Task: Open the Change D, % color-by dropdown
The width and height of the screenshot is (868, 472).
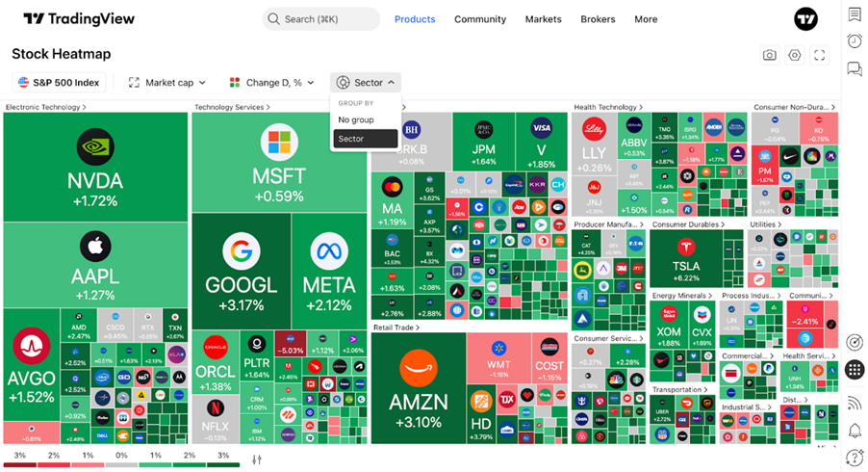Action: tap(271, 83)
